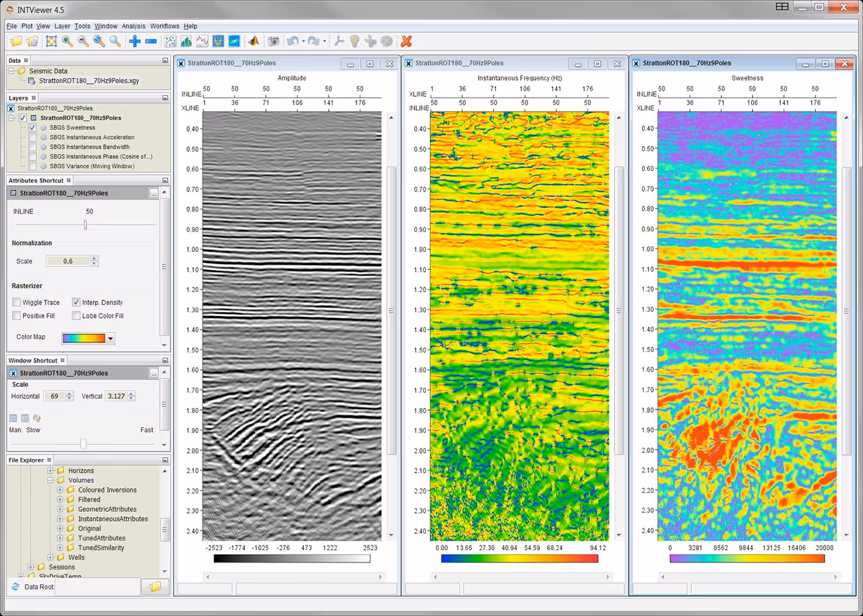The image size is (863, 616).
Task: Enable the Wiggle Trace checkbox
Action: pyautogui.click(x=17, y=302)
